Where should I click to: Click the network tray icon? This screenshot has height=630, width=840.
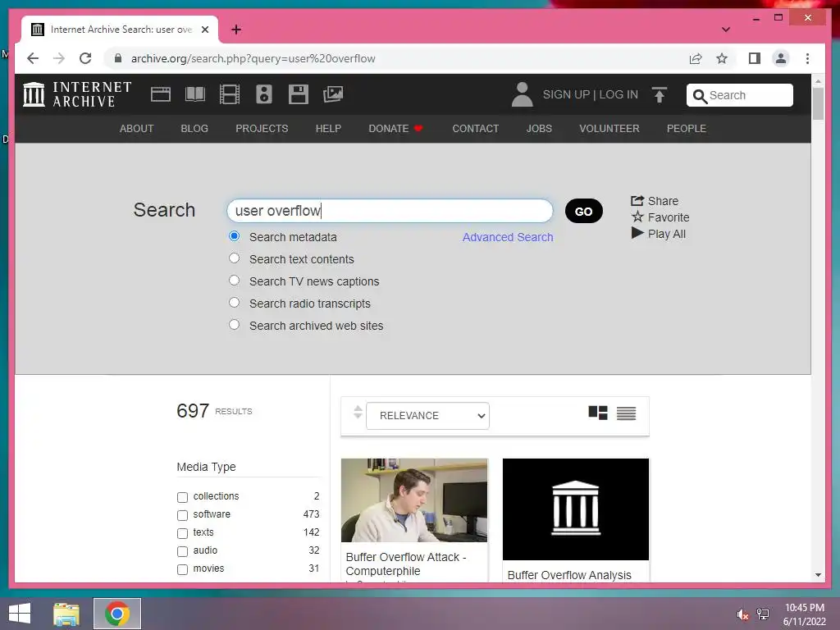(763, 614)
